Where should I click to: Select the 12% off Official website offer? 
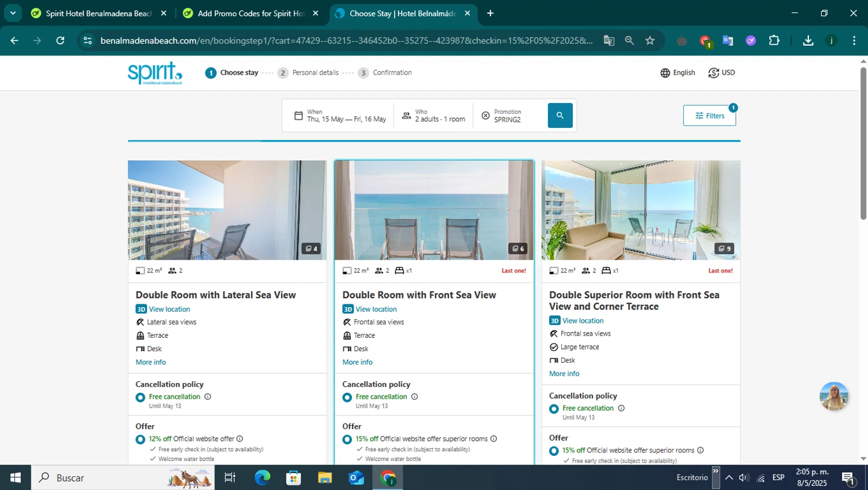pyautogui.click(x=140, y=440)
